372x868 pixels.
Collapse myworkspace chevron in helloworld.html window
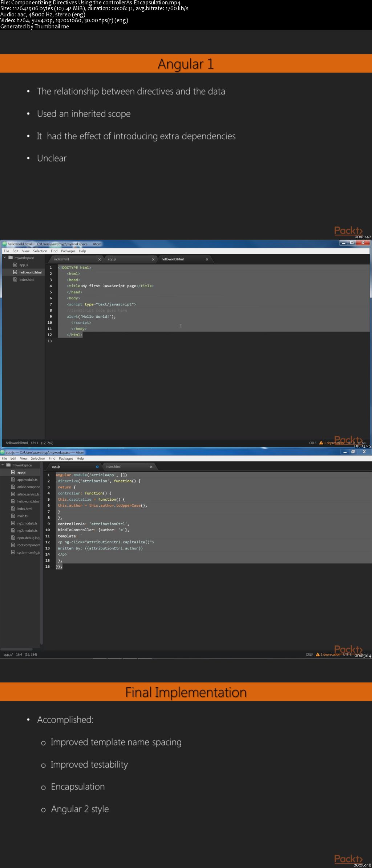(x=5, y=258)
